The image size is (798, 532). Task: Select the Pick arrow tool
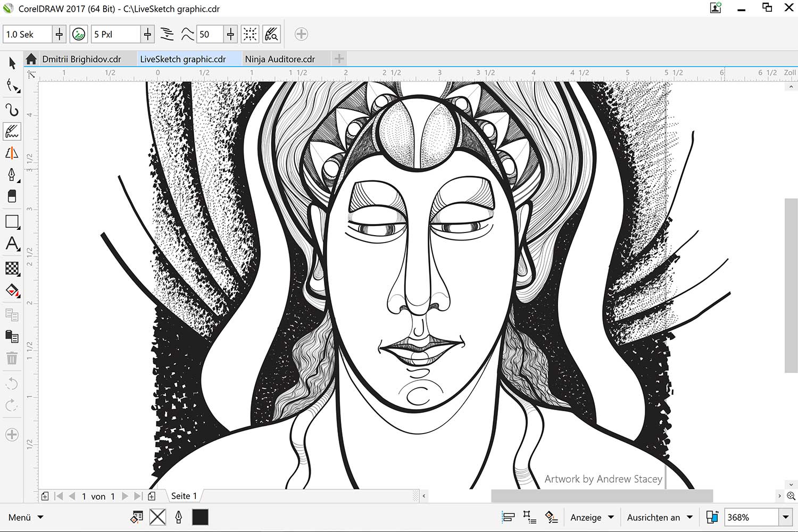coord(12,63)
